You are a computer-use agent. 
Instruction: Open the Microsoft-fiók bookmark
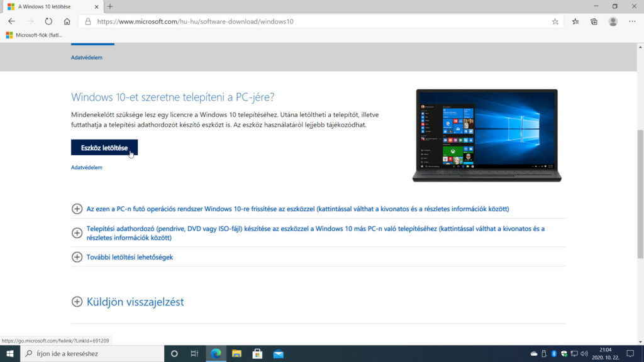(x=35, y=35)
